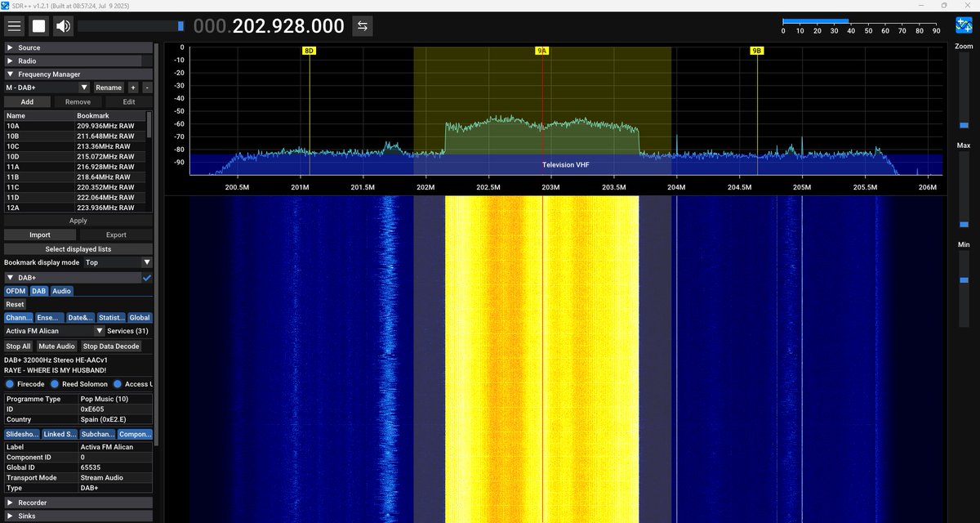This screenshot has height=523, width=980.
Task: Select the Ense... tab
Action: tap(49, 318)
